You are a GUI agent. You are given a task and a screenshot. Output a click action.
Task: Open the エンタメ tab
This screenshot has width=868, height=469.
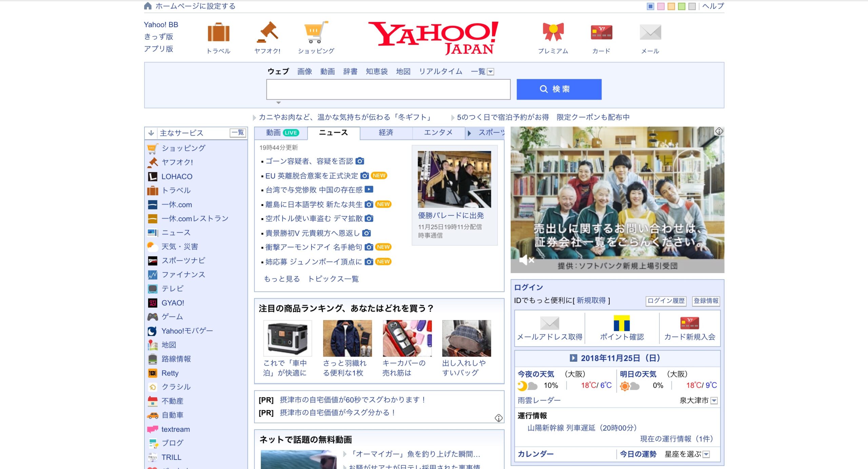(x=438, y=132)
